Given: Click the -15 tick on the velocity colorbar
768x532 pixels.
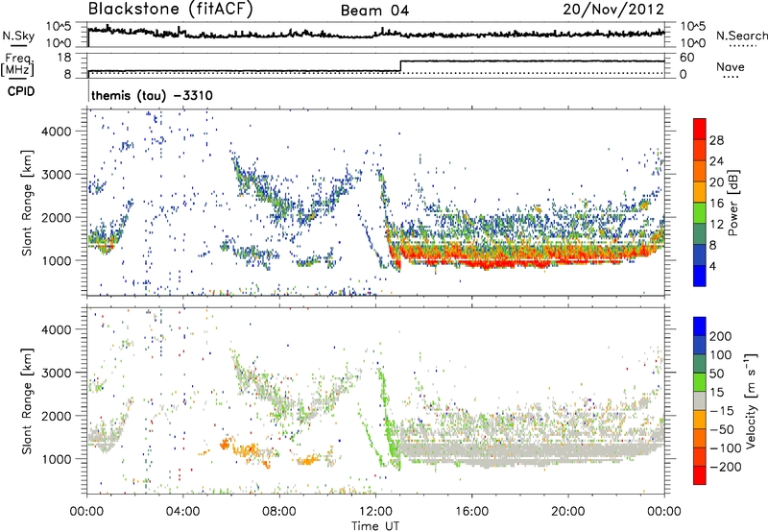Looking at the screenshot, I should click(x=722, y=410).
